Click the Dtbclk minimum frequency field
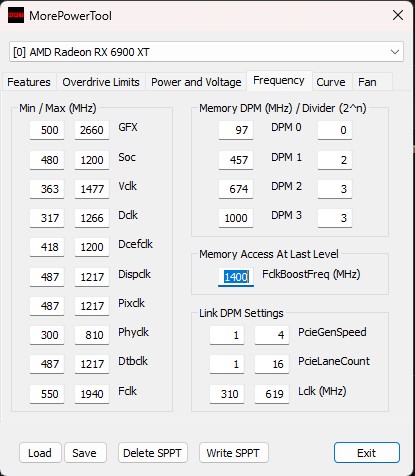The image size is (415, 476). pos(47,364)
